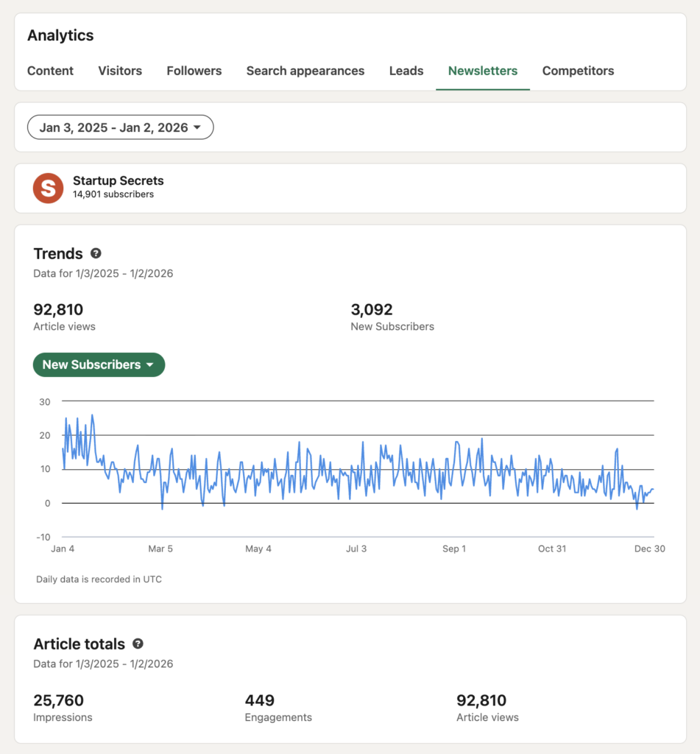Open the date range selector dropdown
700x754 pixels.
click(x=120, y=127)
